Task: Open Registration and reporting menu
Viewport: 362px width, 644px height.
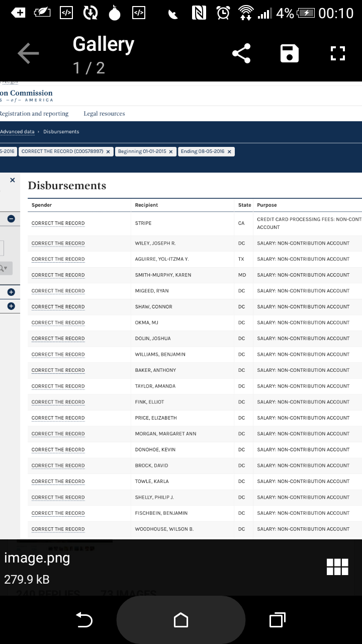Action: click(34, 114)
